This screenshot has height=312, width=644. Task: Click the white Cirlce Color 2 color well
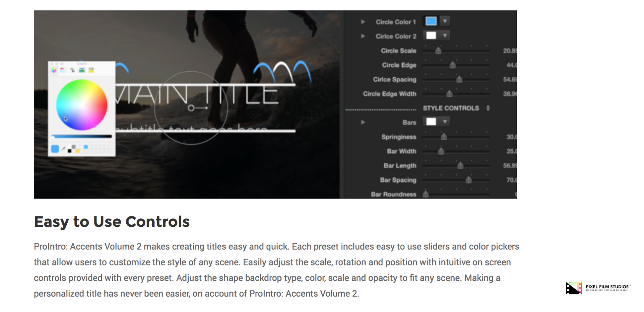[431, 36]
